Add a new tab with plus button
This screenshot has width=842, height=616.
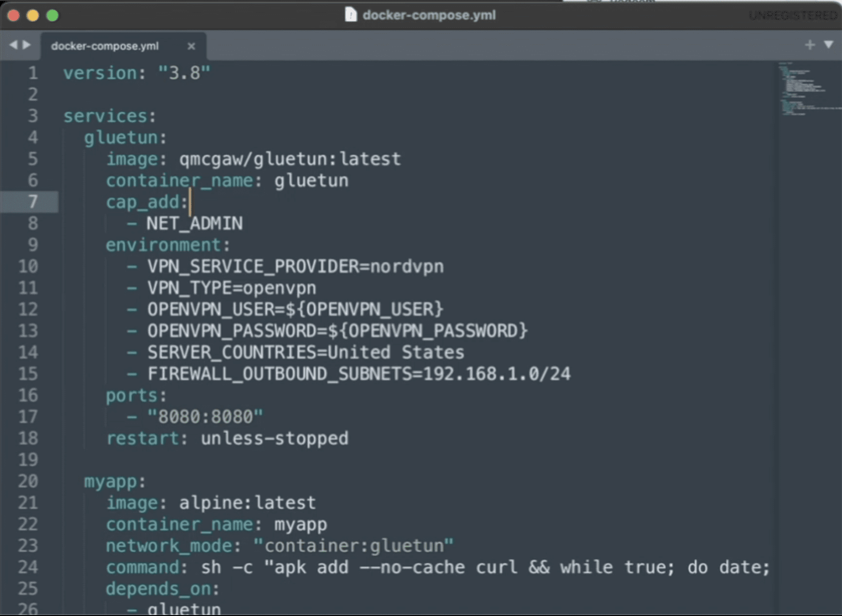click(x=809, y=45)
